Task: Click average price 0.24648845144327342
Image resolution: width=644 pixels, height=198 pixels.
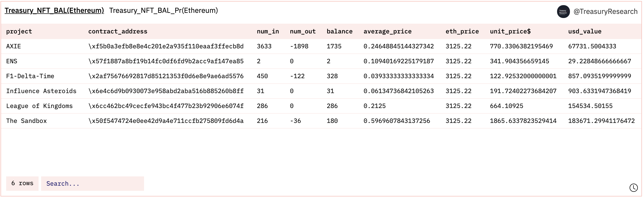Action: pyautogui.click(x=399, y=46)
